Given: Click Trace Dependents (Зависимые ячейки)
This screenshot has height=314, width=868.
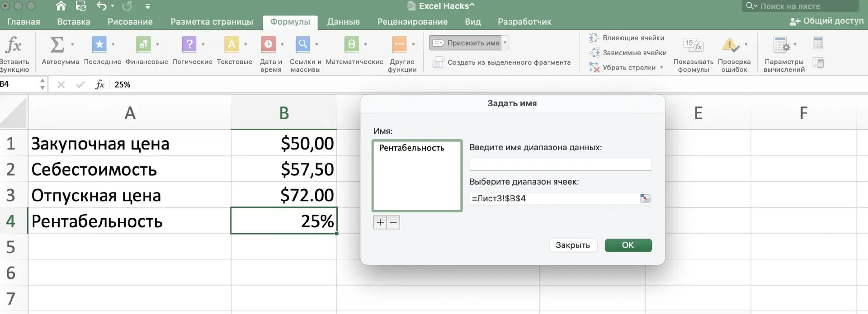Looking at the screenshot, I should click(x=627, y=53).
